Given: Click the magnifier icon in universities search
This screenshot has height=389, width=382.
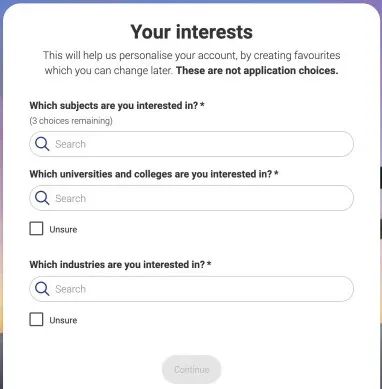Looking at the screenshot, I should tap(42, 198).
